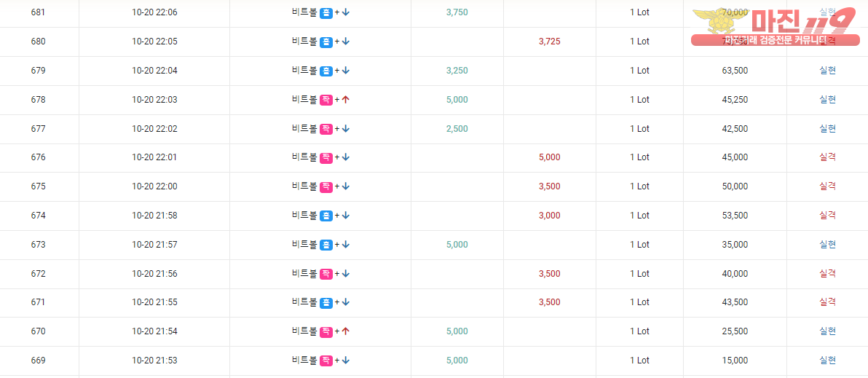Click the pink 짝 badge in row 677
Viewport: 868px width, 378px height.
click(326, 129)
